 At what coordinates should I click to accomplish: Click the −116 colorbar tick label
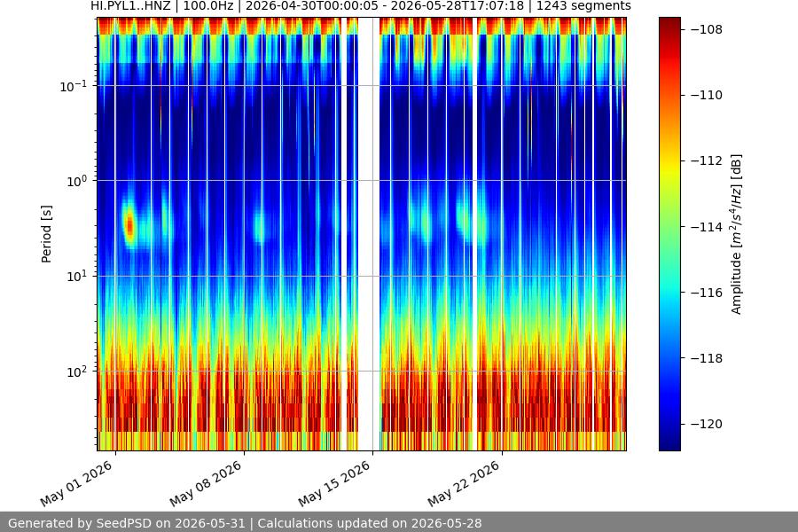(x=707, y=293)
